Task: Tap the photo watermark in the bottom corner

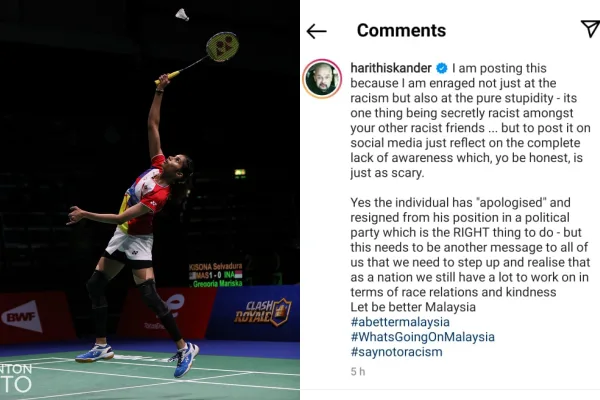Action: click(x=16, y=378)
